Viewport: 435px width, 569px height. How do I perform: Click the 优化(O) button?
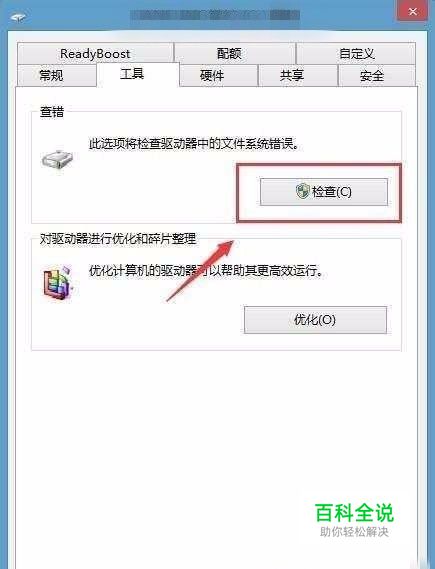click(x=315, y=320)
